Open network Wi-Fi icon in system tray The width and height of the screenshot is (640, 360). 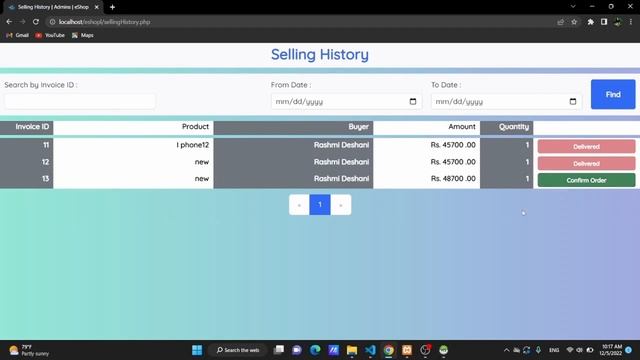click(570, 350)
